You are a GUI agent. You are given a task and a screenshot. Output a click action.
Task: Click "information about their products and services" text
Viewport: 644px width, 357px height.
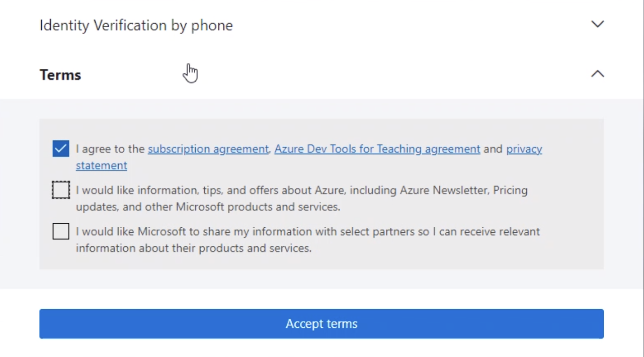pos(194,248)
